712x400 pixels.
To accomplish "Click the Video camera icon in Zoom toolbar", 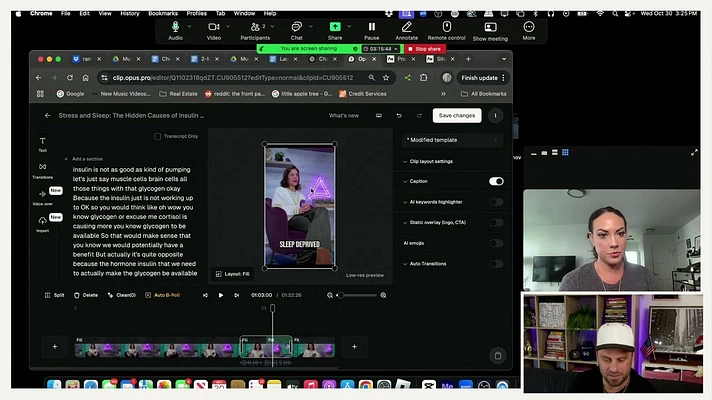I will point(214,30).
